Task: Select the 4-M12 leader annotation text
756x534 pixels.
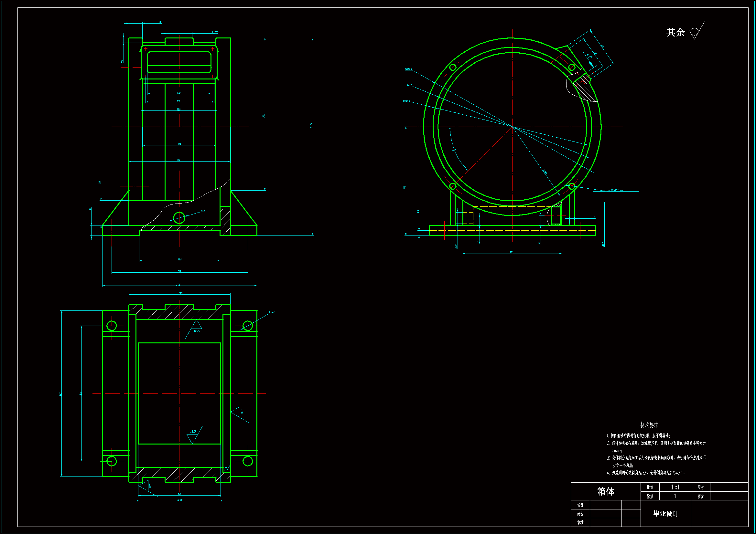Action: (272, 313)
